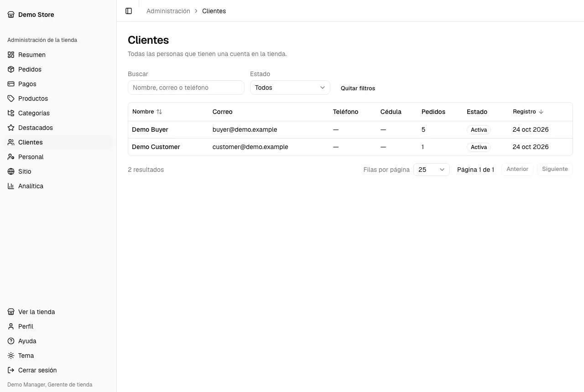Image resolution: width=584 pixels, height=392 pixels.
Task: Focus the Buscar search field
Action: [x=186, y=88]
